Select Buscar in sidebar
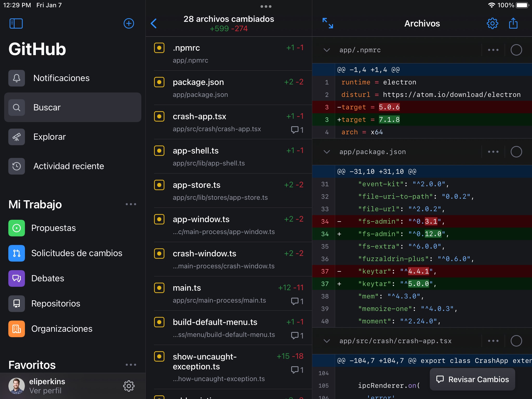The width and height of the screenshot is (532, 399). (73, 107)
